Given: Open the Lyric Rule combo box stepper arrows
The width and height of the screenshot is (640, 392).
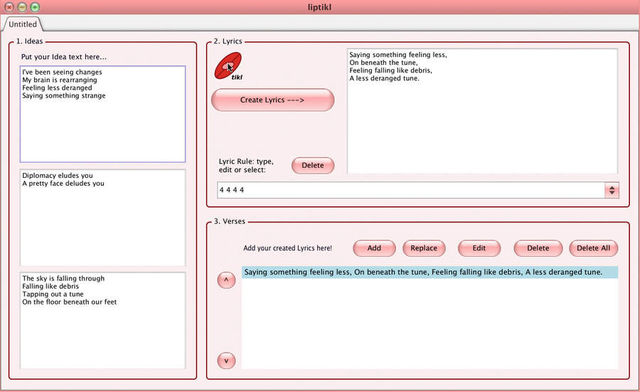Looking at the screenshot, I should tap(611, 190).
